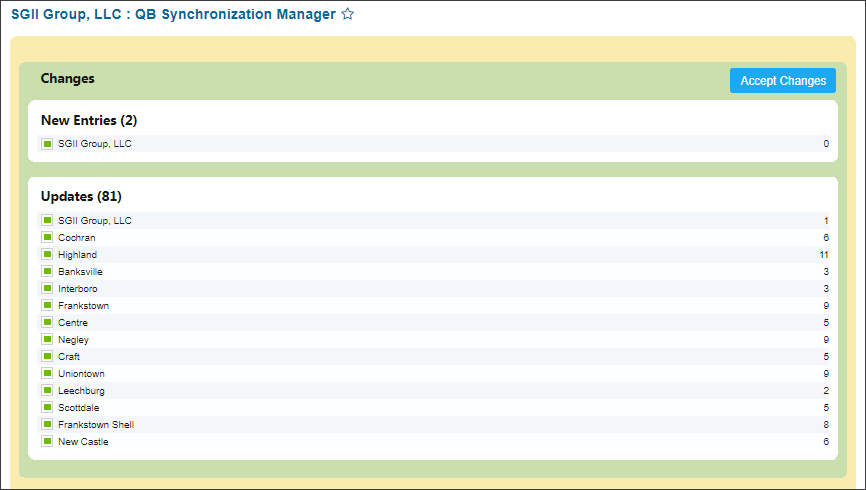The height and width of the screenshot is (490, 866).
Task: Toggle the Frankstown Shell checkbox
Action: (47, 424)
